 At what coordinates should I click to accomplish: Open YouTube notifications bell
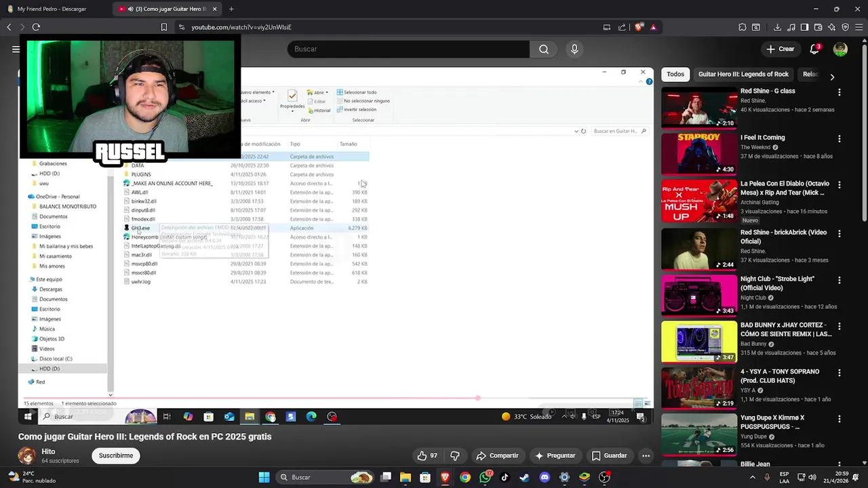[x=814, y=49]
